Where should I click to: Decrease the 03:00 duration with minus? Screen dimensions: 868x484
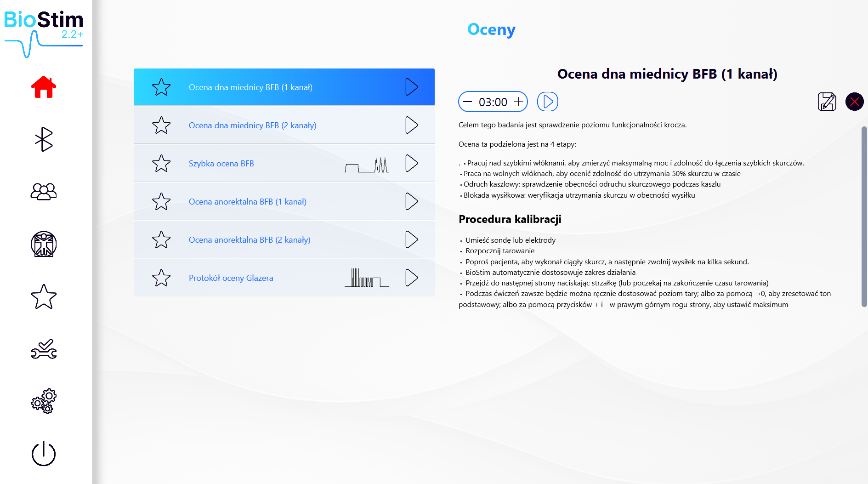467,102
